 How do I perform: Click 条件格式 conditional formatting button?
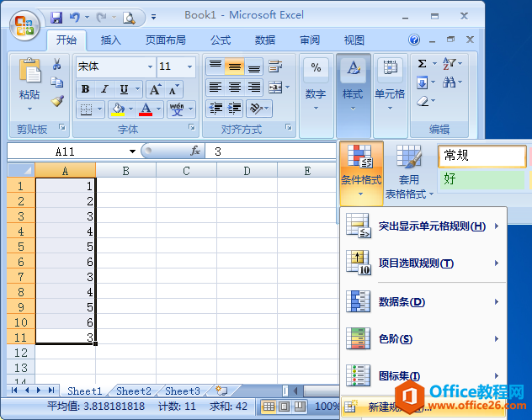pyautogui.click(x=361, y=173)
